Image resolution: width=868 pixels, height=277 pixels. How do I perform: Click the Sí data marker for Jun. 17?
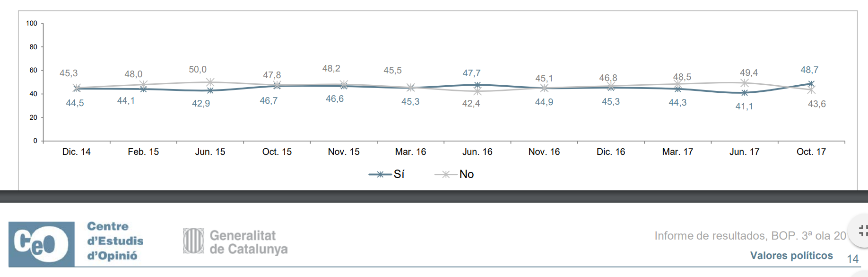click(745, 93)
